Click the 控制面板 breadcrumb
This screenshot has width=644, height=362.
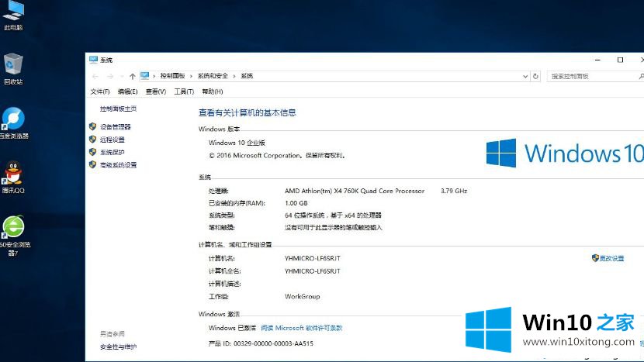pyautogui.click(x=172, y=76)
